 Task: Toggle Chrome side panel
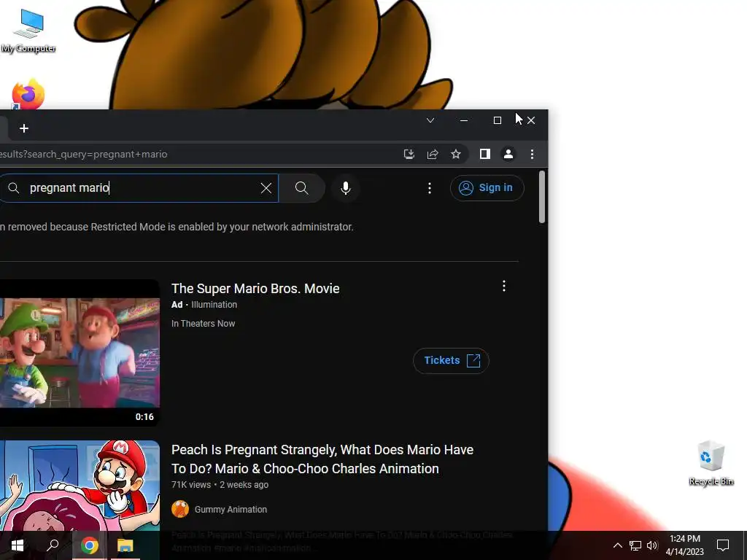(485, 154)
